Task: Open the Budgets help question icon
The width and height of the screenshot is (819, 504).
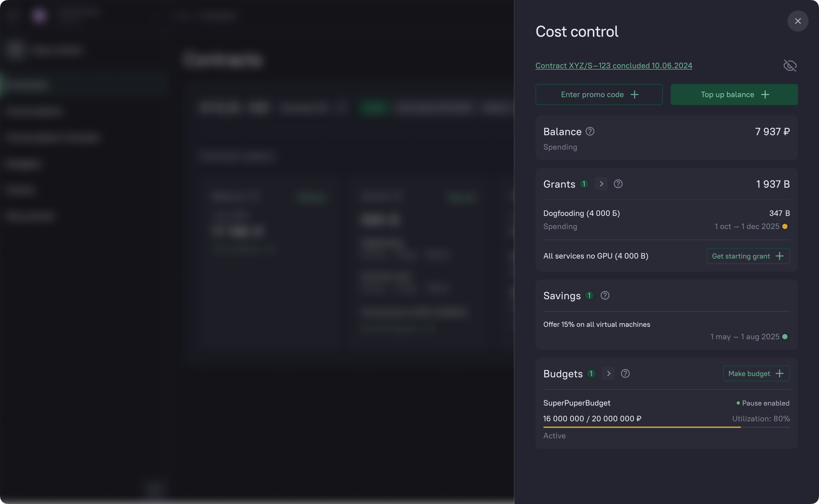Action: point(625,374)
